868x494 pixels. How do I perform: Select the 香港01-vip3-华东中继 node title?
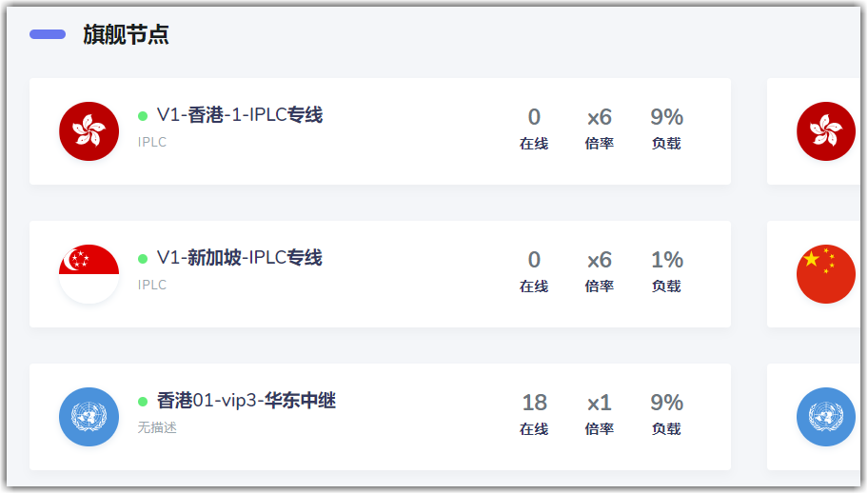click(x=246, y=401)
